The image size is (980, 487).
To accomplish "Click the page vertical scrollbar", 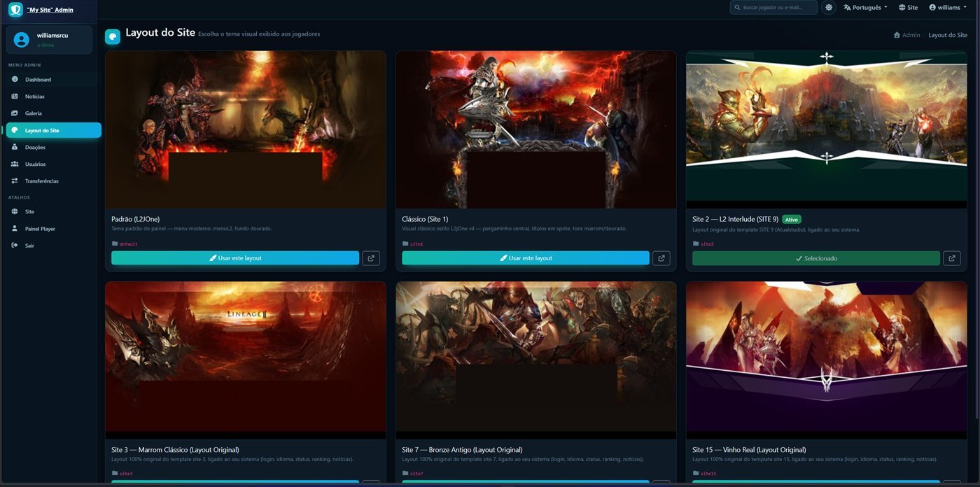I will point(977,210).
